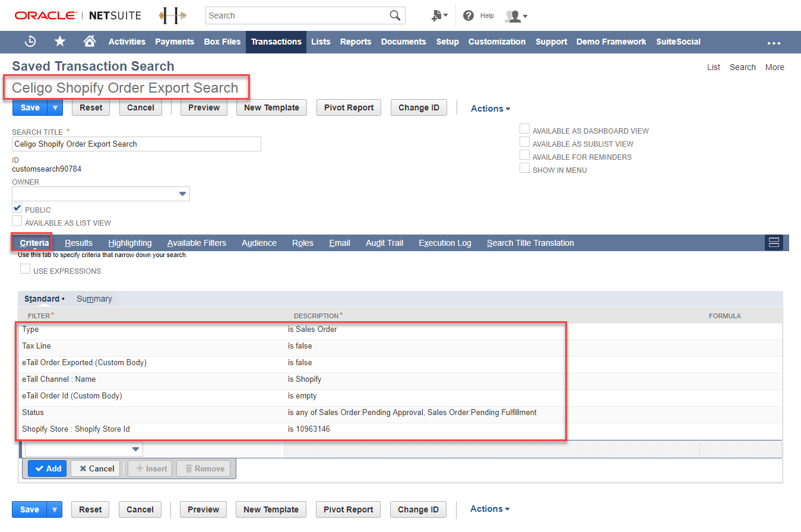Open the Shortcuts star icon
The image size is (801, 532).
60,42
